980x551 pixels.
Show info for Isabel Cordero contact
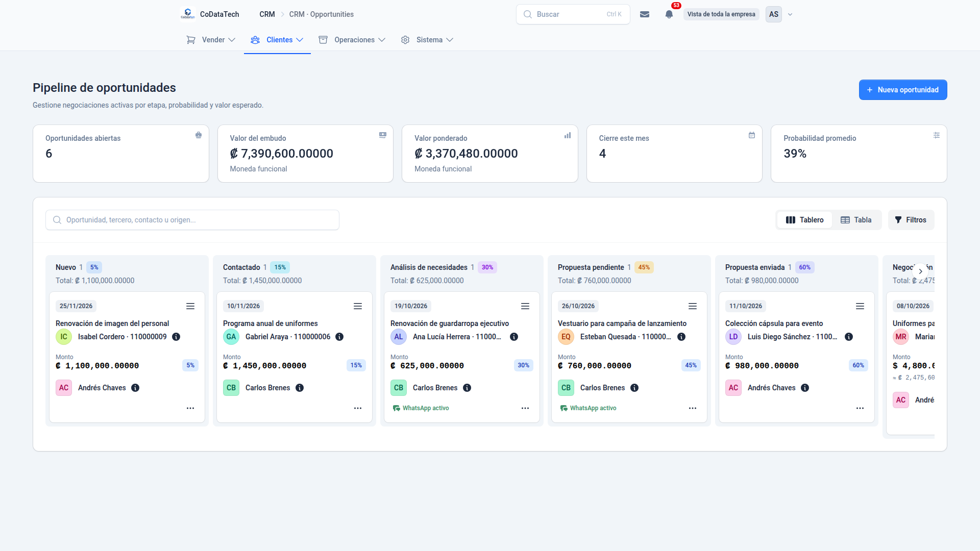(x=176, y=337)
